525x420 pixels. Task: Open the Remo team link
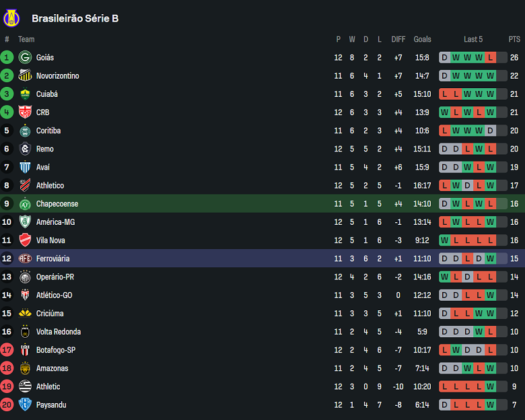coord(45,149)
